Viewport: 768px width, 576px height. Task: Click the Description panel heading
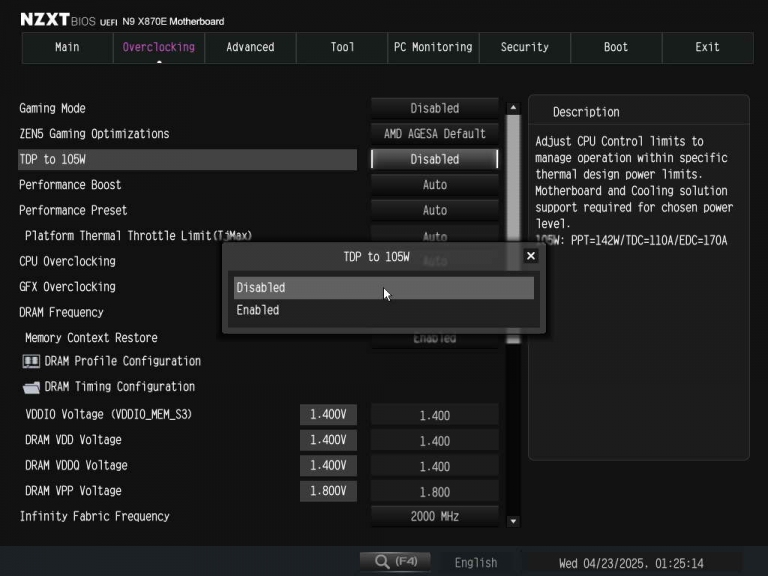click(x=586, y=112)
